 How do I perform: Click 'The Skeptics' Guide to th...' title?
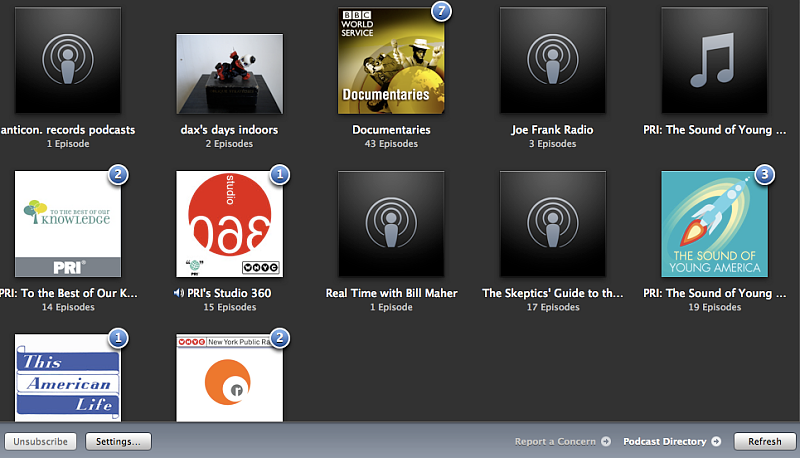pyautogui.click(x=553, y=293)
